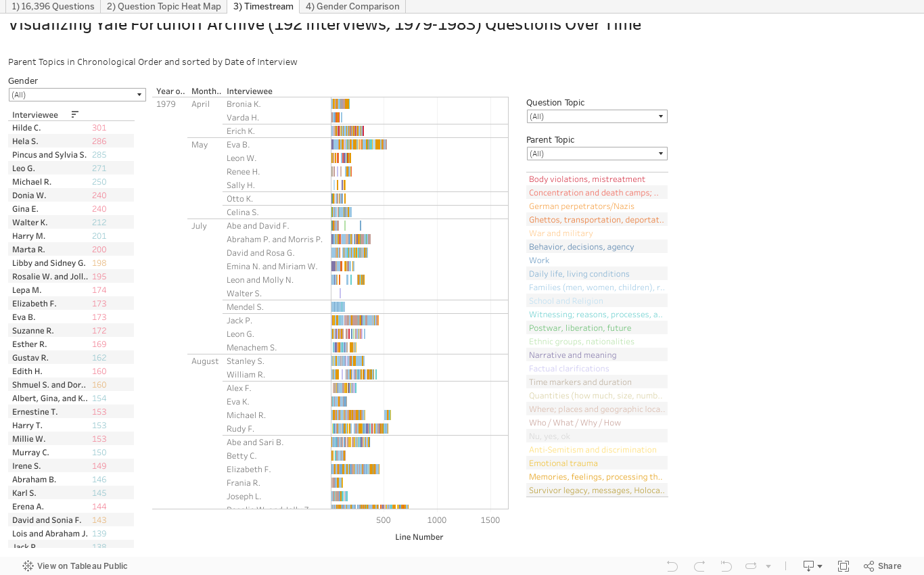The height and width of the screenshot is (575, 924).
Task: Select Marta R. list row
Action: (x=71, y=250)
